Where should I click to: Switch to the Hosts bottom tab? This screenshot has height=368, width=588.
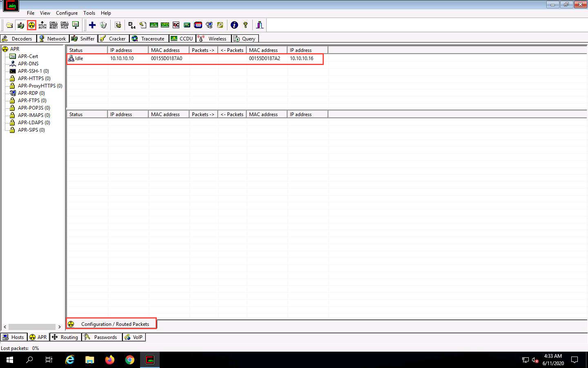(13, 337)
